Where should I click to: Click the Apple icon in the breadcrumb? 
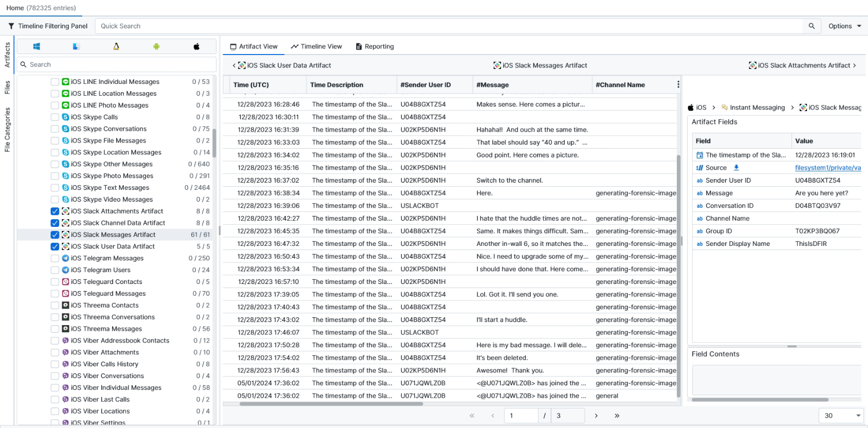tap(691, 108)
